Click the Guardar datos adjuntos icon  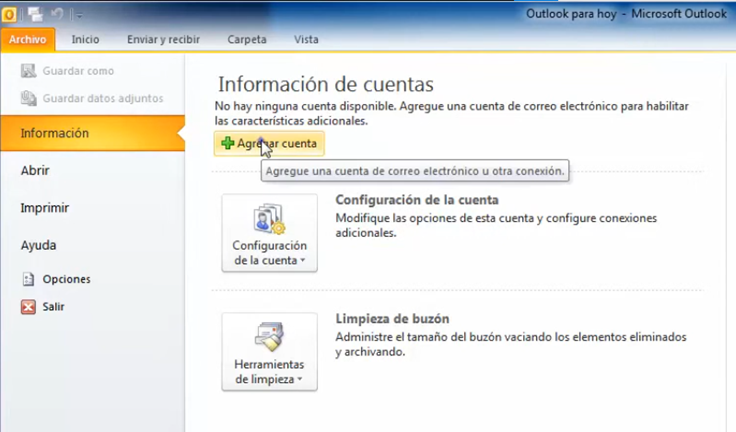(28, 98)
